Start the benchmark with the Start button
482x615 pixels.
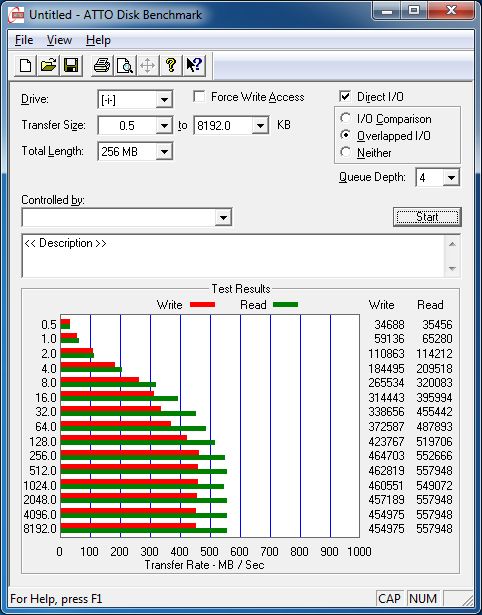(427, 217)
